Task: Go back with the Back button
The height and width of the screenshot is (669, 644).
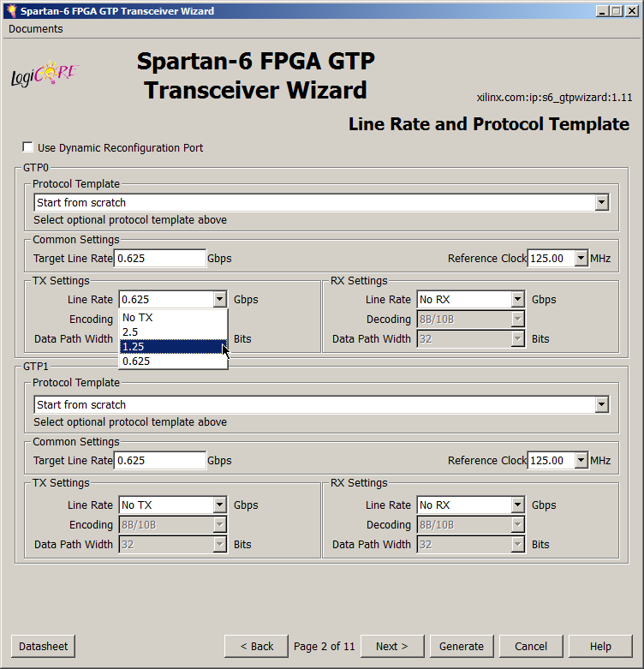Action: [256, 646]
